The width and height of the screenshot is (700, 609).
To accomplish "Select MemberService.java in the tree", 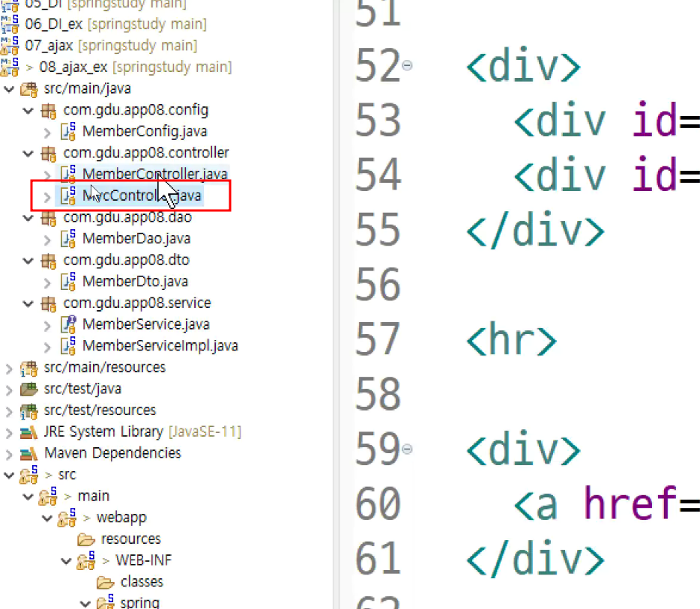I will [146, 324].
